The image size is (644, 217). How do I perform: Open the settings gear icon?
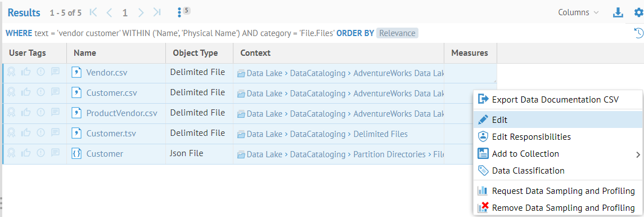click(639, 12)
